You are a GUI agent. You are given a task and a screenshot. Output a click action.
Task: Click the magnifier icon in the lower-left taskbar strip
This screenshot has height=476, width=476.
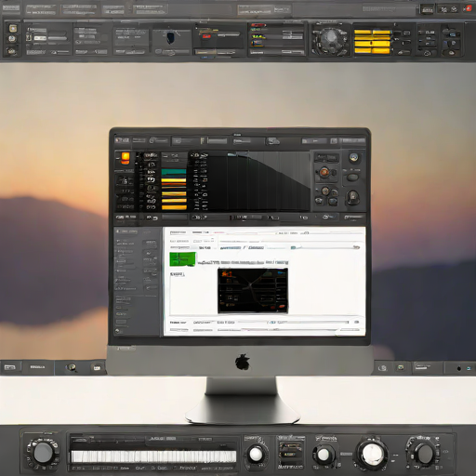tap(72, 367)
